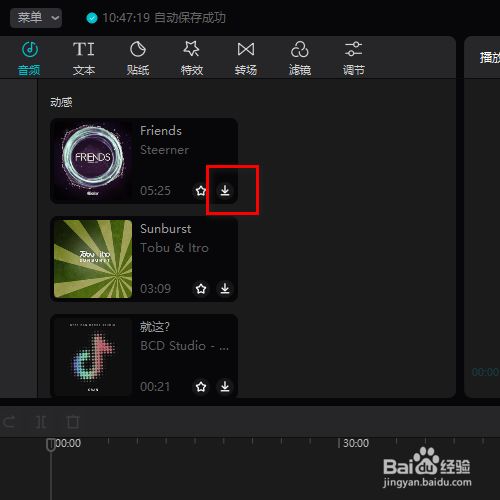Open the 贴纸 stickers tab
The image size is (500, 500).
pyautogui.click(x=138, y=59)
